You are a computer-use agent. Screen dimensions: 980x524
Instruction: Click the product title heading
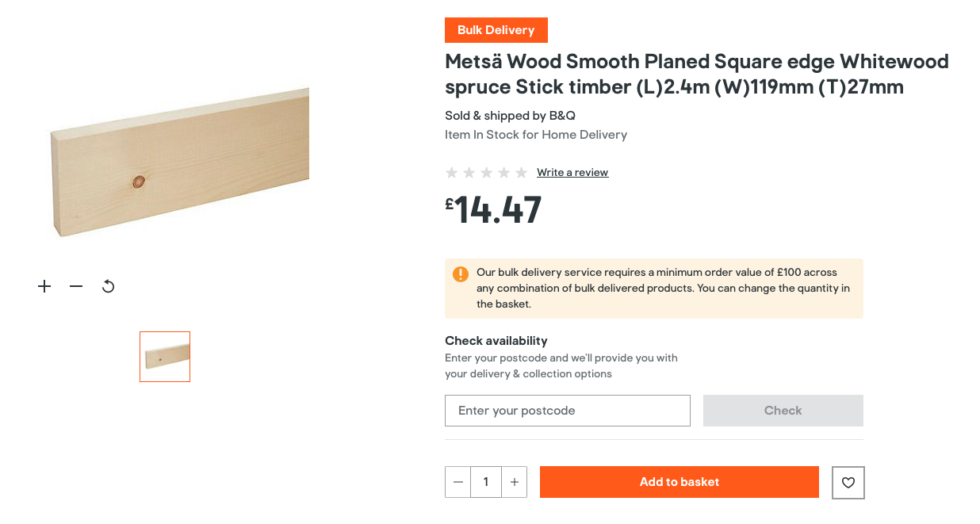click(x=696, y=74)
